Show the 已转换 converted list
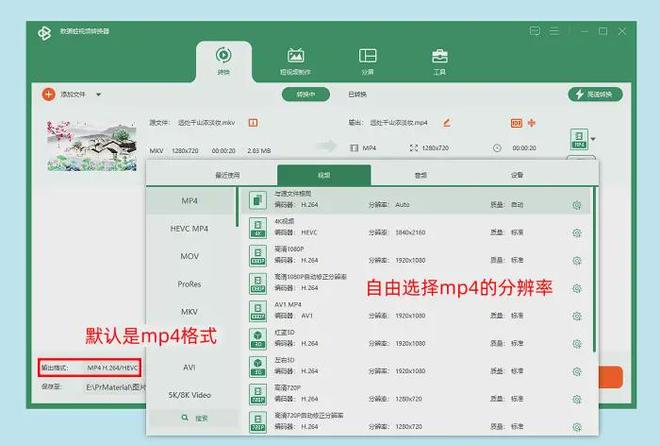Screen dimensions: 660x446 pos(357,94)
